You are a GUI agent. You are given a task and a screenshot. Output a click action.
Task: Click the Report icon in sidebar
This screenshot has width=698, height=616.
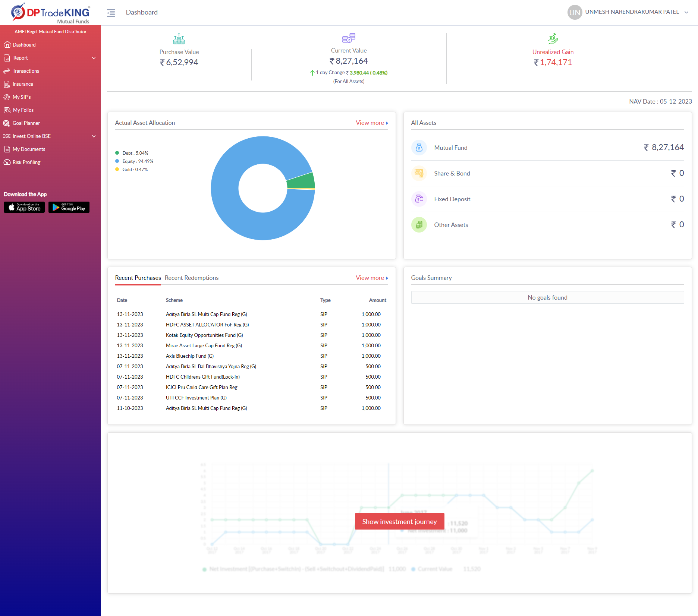click(7, 58)
